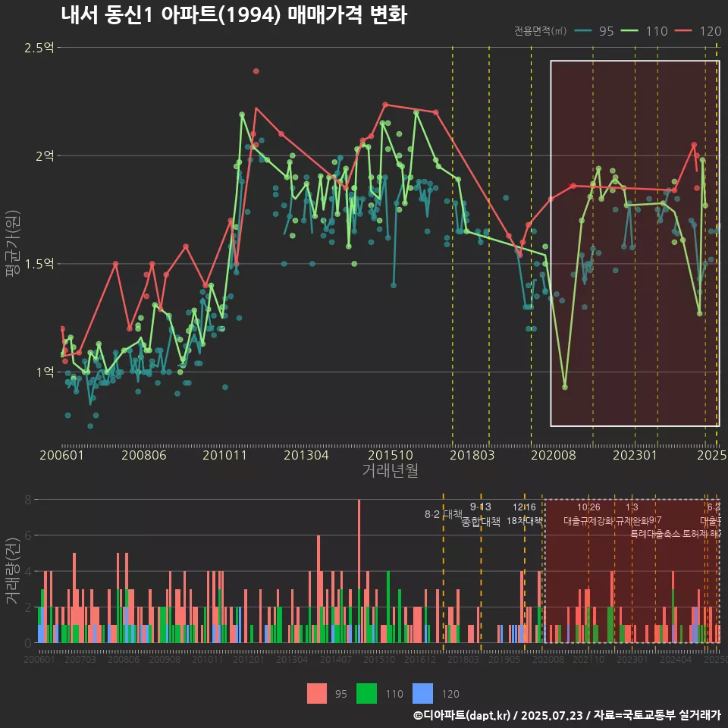Click the '9·13' policy date annotation

481,507
